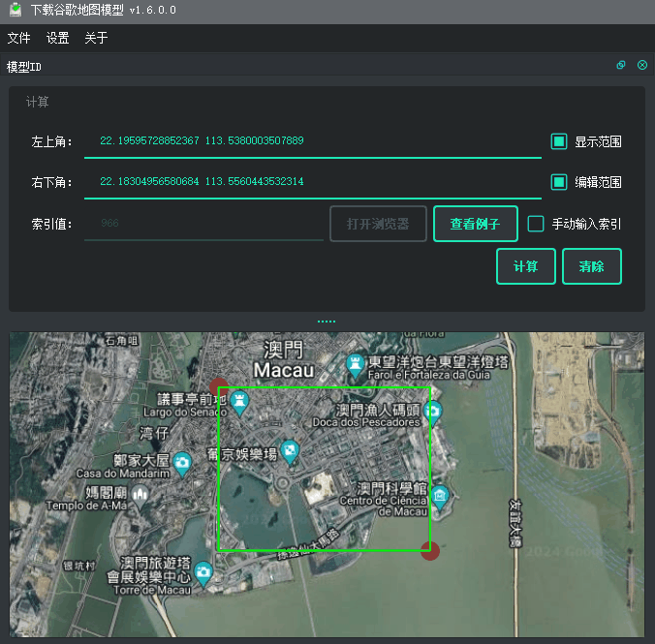This screenshot has width=655, height=644.
Task: Click the 澳門科學館 museum map marker
Action: point(440,498)
